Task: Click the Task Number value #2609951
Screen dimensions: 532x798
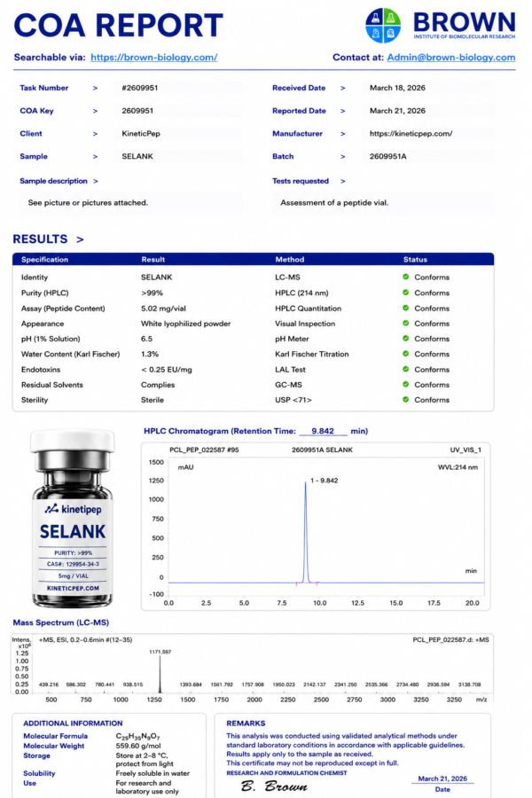Action: pos(139,88)
